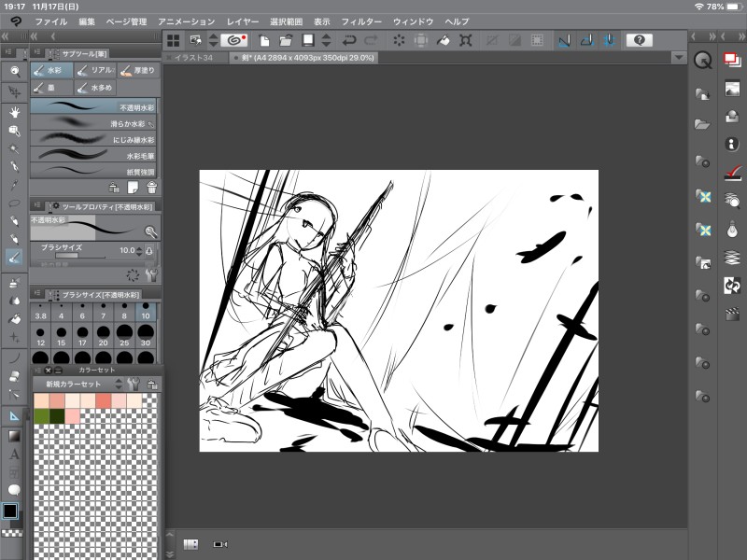Screen dimensions: 747x560
Task: Choose the 厚塗り sub tool group
Action: tap(136, 69)
